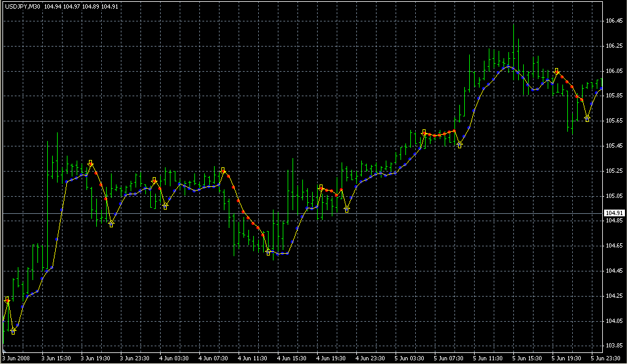
Task: Click the blue arrow at the 3 Jun 19:30 dip
Action: click(111, 224)
